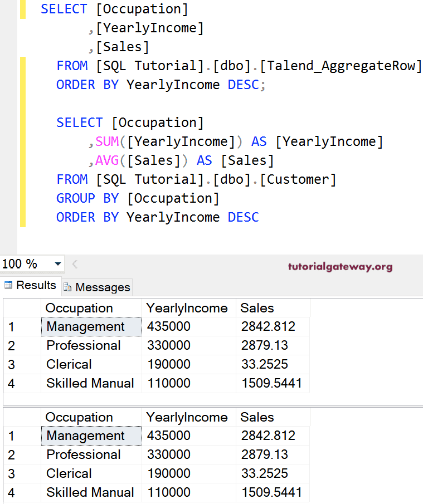Image resolution: width=423 pixels, height=504 pixels.
Task: Click Clerical cell in first result grid
Action: [x=69, y=364]
